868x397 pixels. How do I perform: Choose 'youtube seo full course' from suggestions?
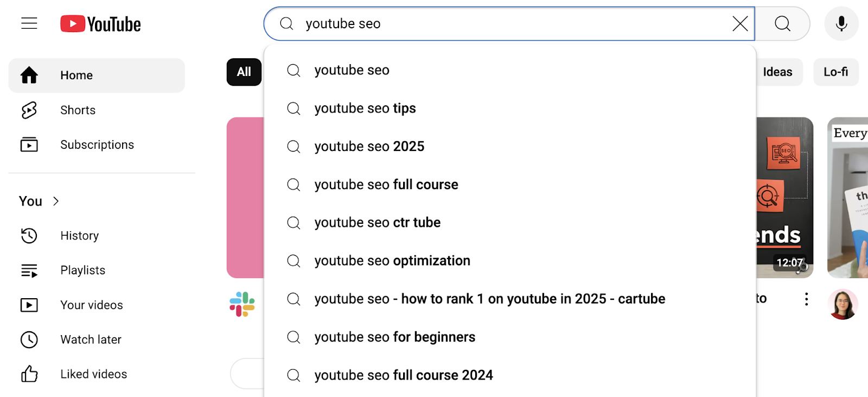386,184
